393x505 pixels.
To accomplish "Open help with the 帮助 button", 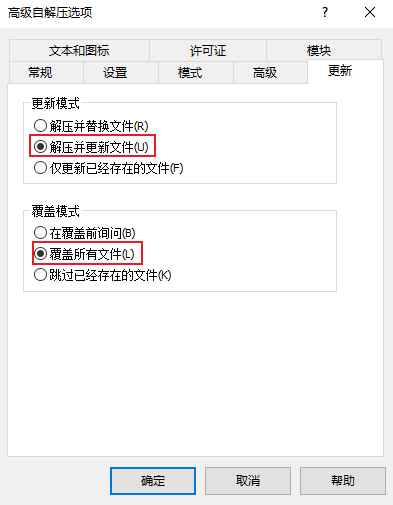I will [x=343, y=481].
